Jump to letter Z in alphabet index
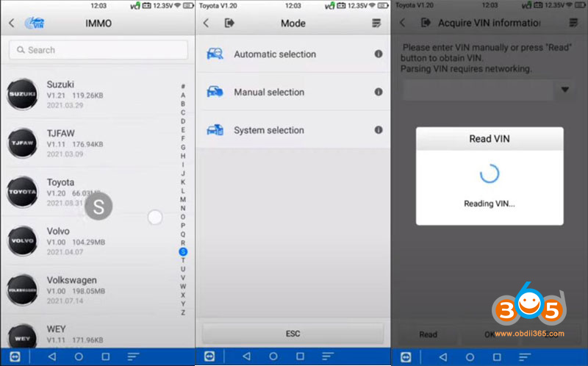The height and width of the screenshot is (366, 588). point(183,312)
